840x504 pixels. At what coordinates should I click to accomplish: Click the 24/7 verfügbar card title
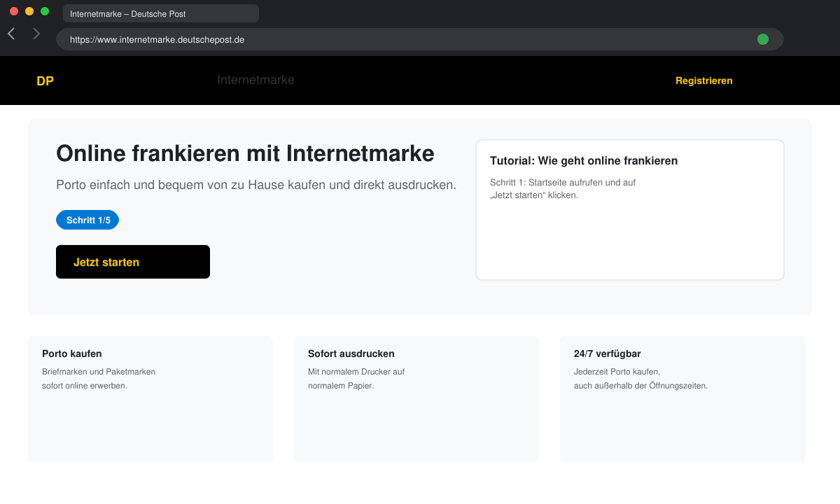pos(608,353)
